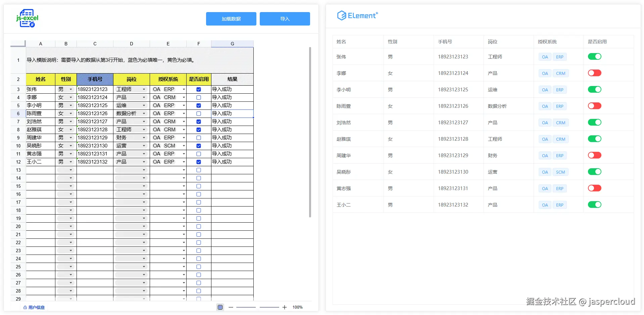644x315 pixels.
Task: Turn off the 是否启用 switch for 张伟
Action: tap(594, 56)
